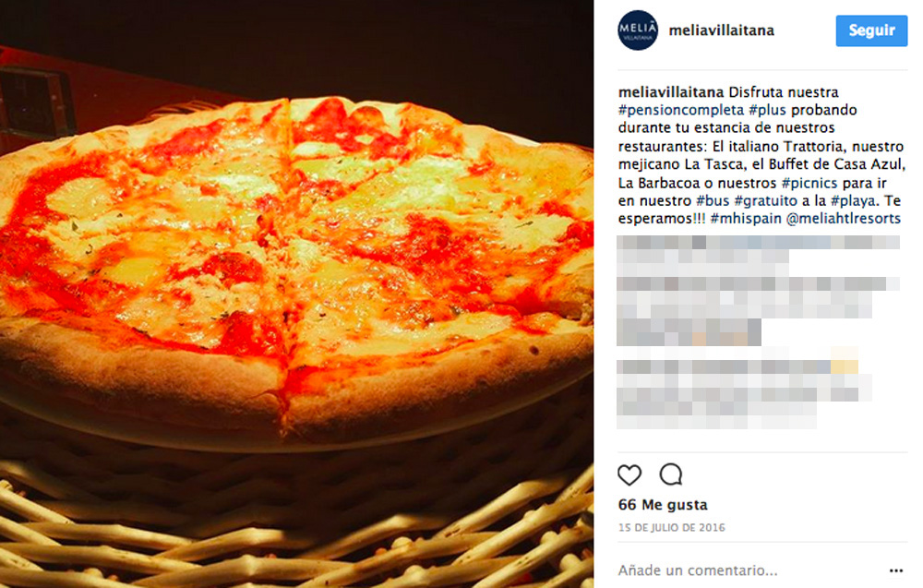923x588 pixels.
Task: Open comments with the speech bubble icon
Action: [x=671, y=474]
